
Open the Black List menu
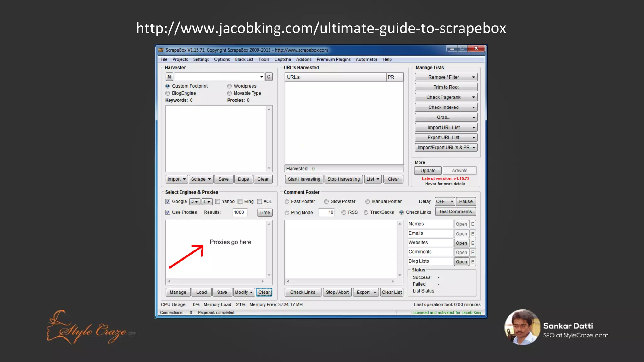244,59
